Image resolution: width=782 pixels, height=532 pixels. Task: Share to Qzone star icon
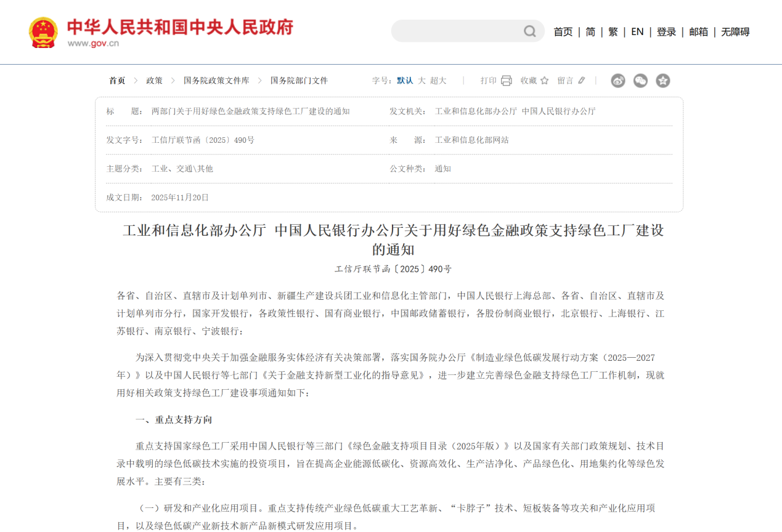pyautogui.click(x=662, y=81)
